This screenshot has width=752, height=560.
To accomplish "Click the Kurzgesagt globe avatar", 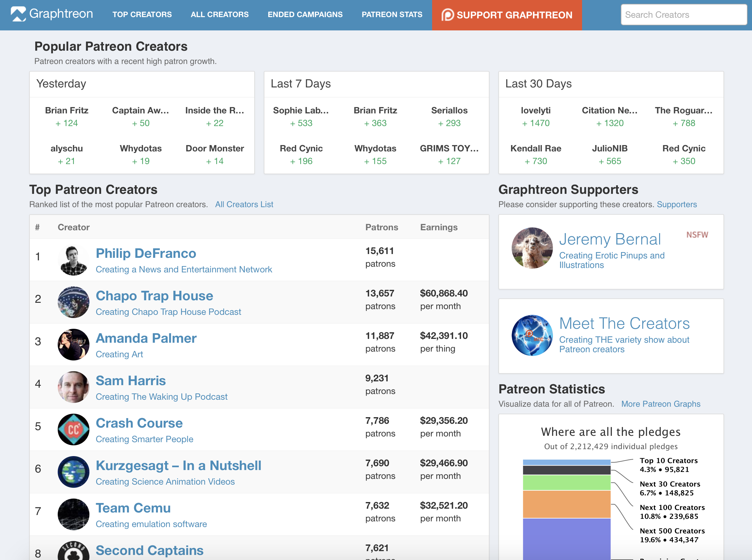I will (x=73, y=472).
